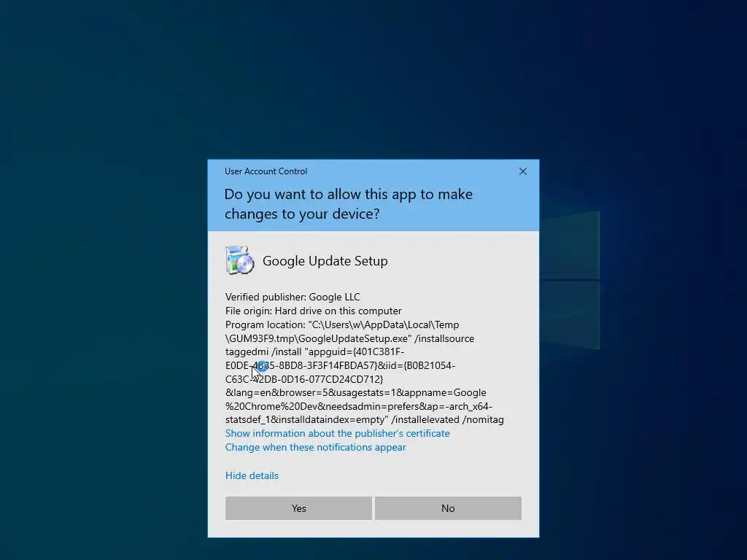Click the line ending with /installelevated /nomitag
Viewport: 747px width, 560px height.
point(365,419)
